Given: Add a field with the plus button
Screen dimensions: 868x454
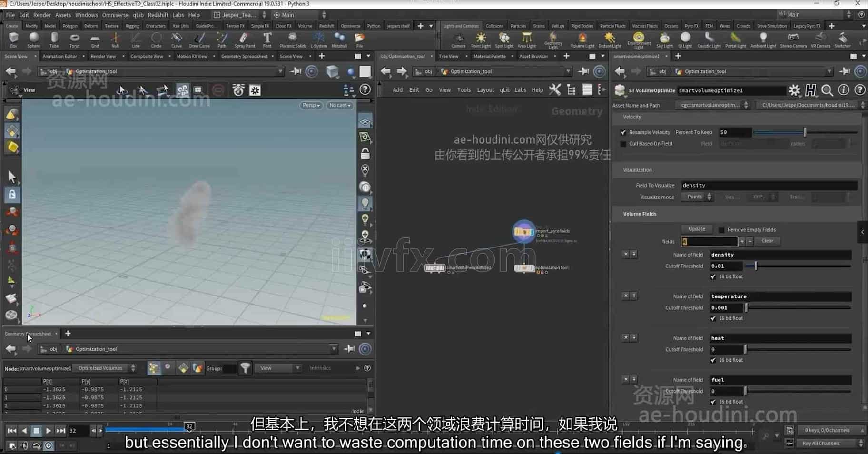Looking at the screenshot, I should point(742,241).
